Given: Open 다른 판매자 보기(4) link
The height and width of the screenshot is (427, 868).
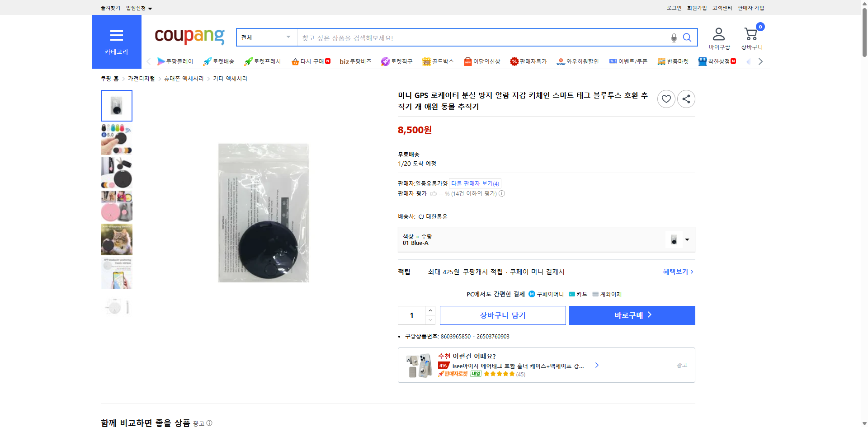Looking at the screenshot, I should (x=474, y=183).
